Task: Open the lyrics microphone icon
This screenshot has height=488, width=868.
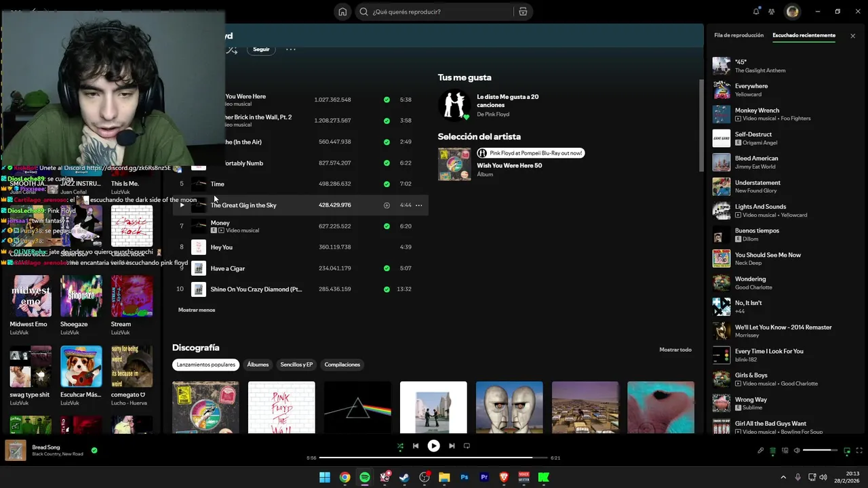Action: (x=760, y=450)
